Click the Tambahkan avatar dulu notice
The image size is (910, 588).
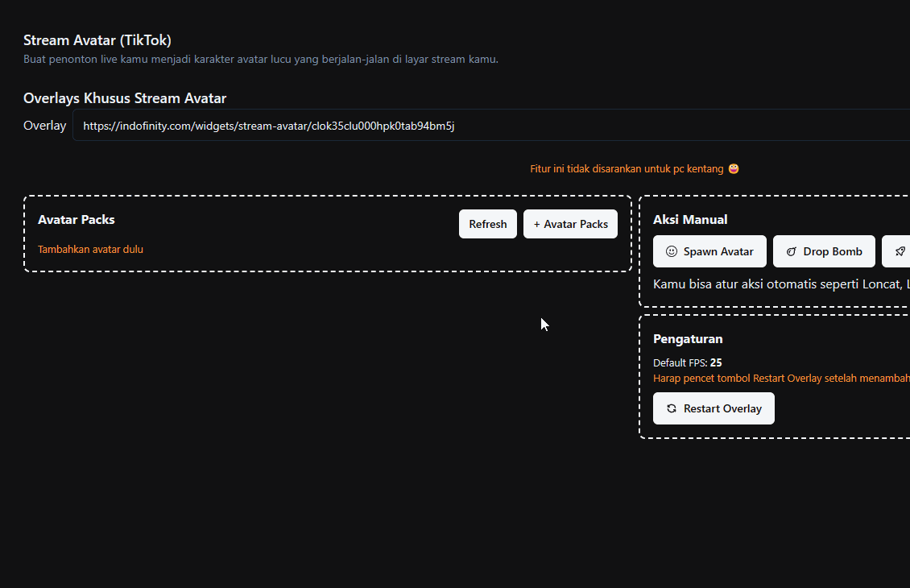pyautogui.click(x=90, y=250)
